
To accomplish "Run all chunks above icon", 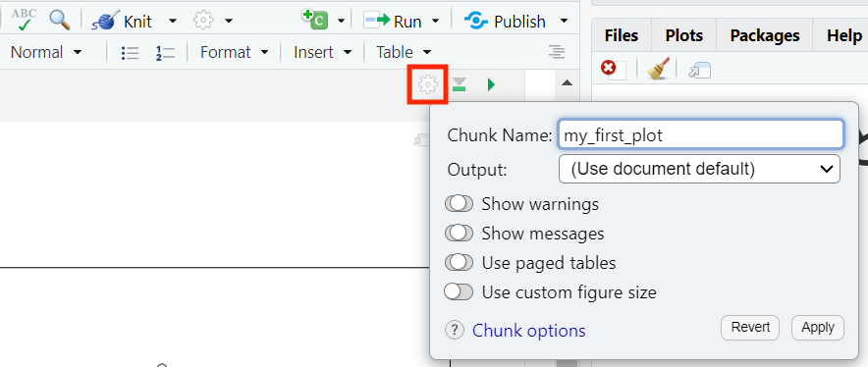I will coord(459,84).
